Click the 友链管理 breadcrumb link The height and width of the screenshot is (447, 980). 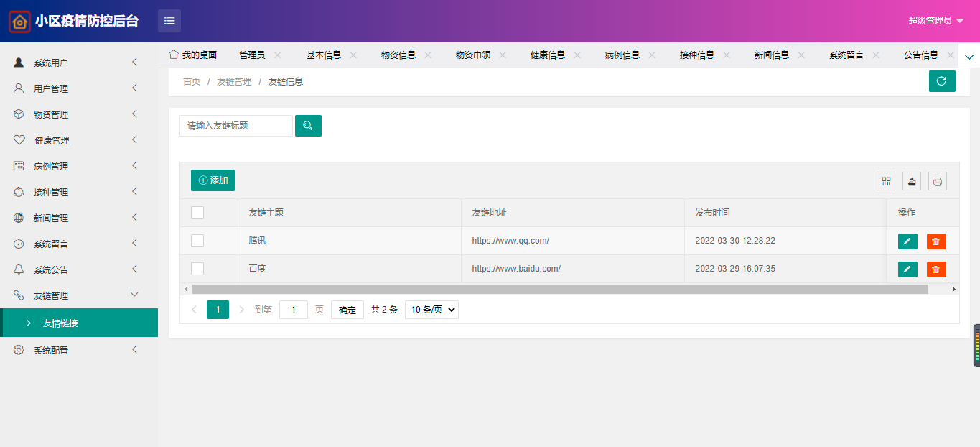pos(234,82)
